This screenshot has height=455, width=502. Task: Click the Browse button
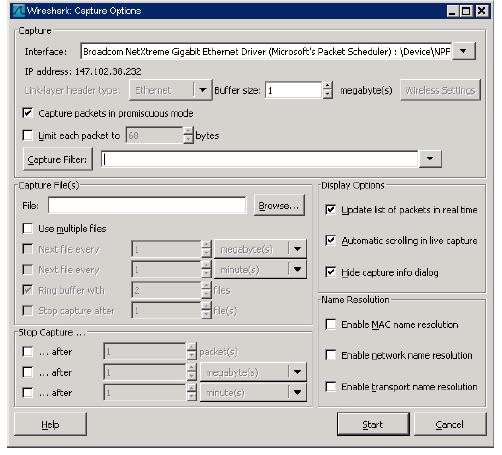[279, 205]
